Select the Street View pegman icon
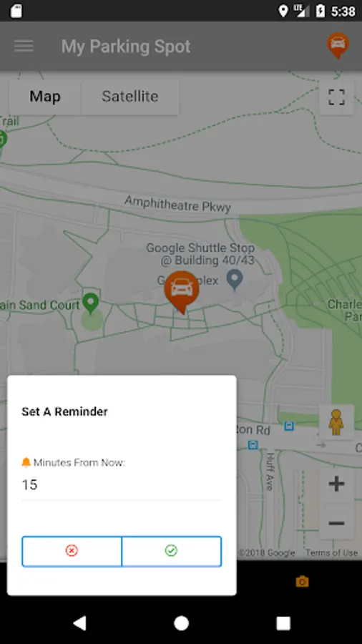Viewport: 362px width, 644px height. pos(336,421)
